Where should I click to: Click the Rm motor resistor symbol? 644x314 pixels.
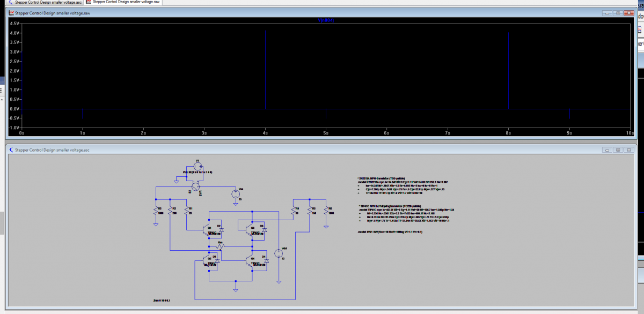(x=220, y=247)
